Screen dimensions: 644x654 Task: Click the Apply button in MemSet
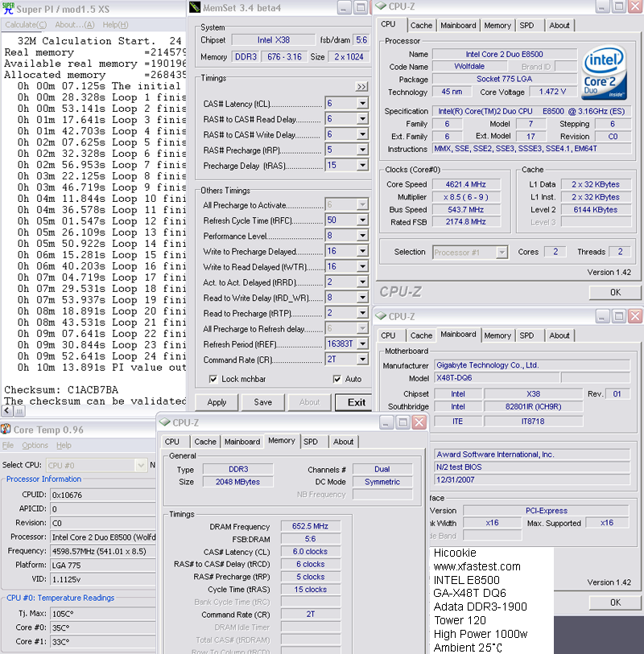(x=217, y=402)
